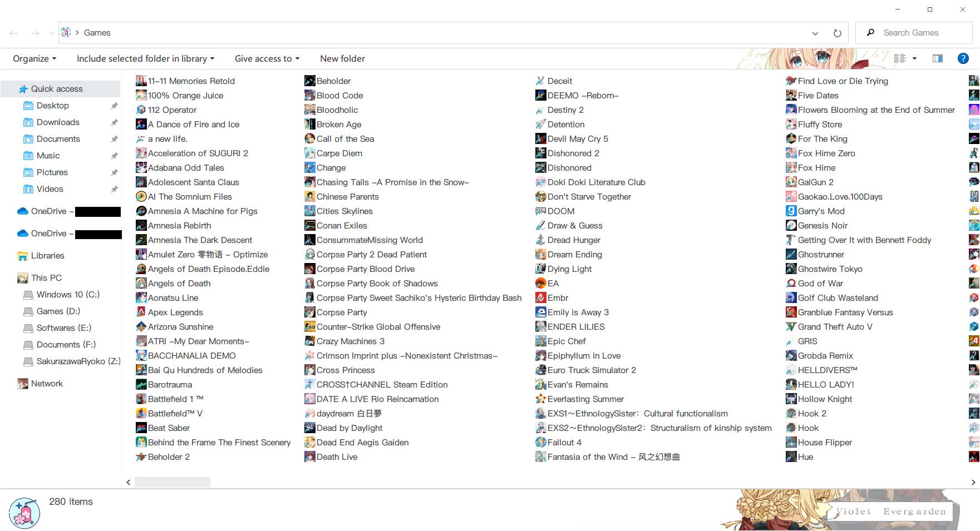Select Network in navigation pane
The height and width of the screenshot is (531, 980).
47,384
